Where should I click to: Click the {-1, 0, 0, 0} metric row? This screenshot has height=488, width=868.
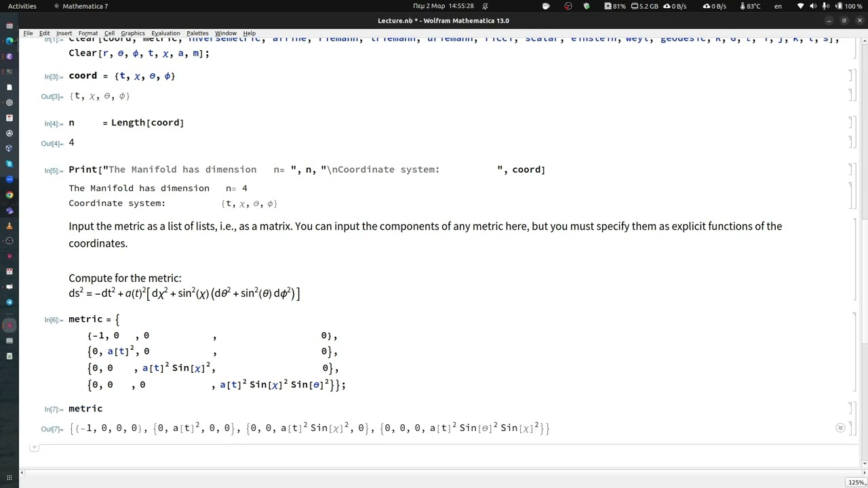click(x=212, y=335)
